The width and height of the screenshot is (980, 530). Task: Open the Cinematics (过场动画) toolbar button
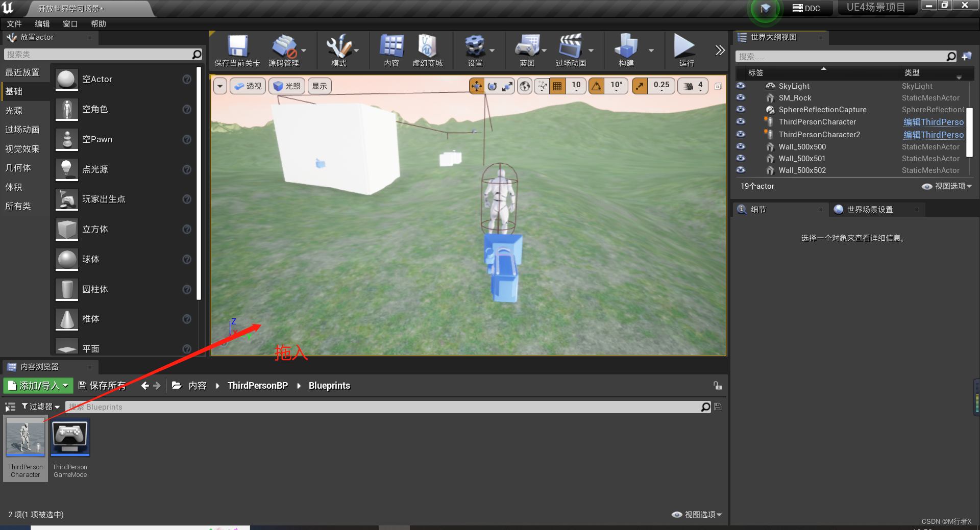click(571, 51)
